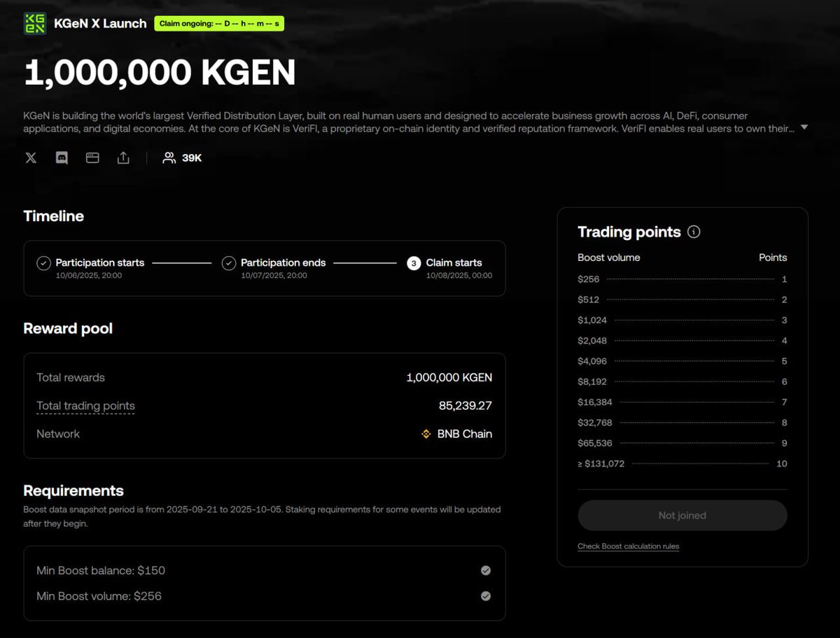Click the Not joined button
The height and width of the screenshot is (638, 840).
pos(682,516)
